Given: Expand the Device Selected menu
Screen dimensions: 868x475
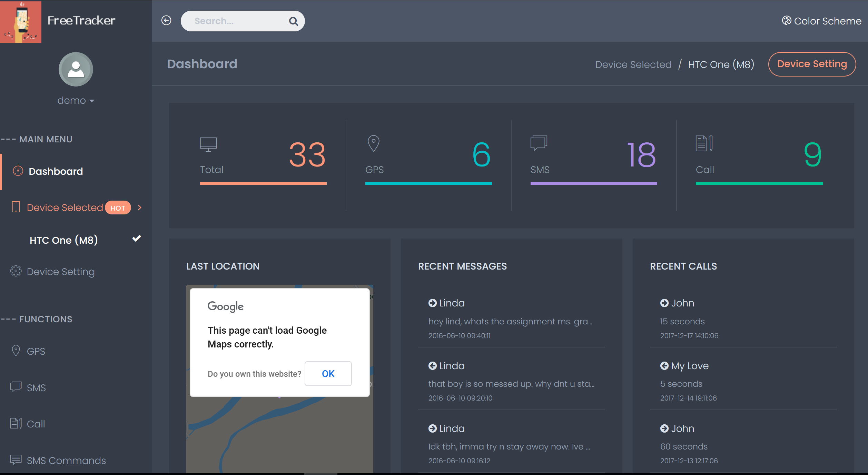Looking at the screenshot, I should click(76, 207).
